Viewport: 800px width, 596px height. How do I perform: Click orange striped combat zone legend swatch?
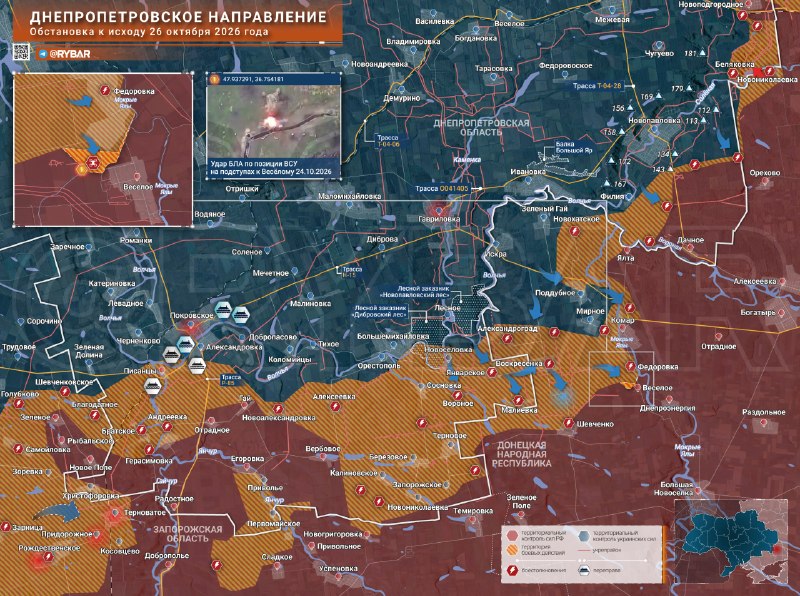click(512, 550)
